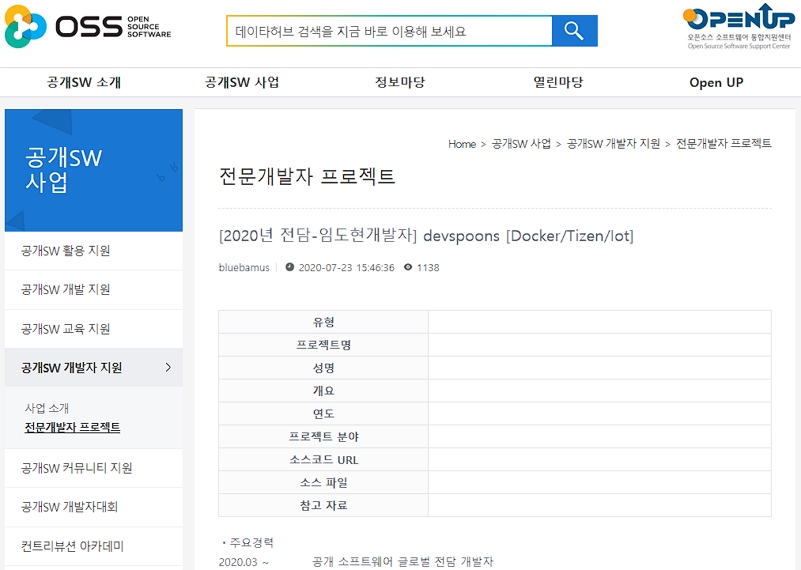Select the 열린마당 menu item
The image size is (801, 570).
click(x=558, y=83)
